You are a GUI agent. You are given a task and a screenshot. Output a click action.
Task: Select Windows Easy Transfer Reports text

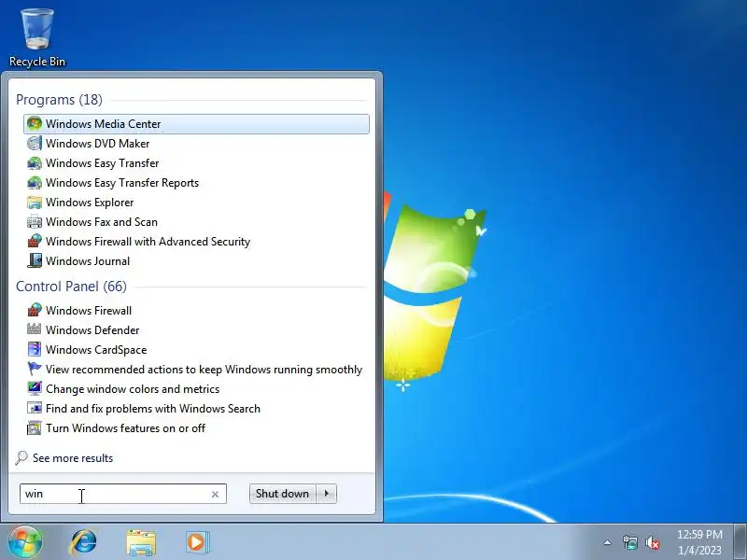122,183
